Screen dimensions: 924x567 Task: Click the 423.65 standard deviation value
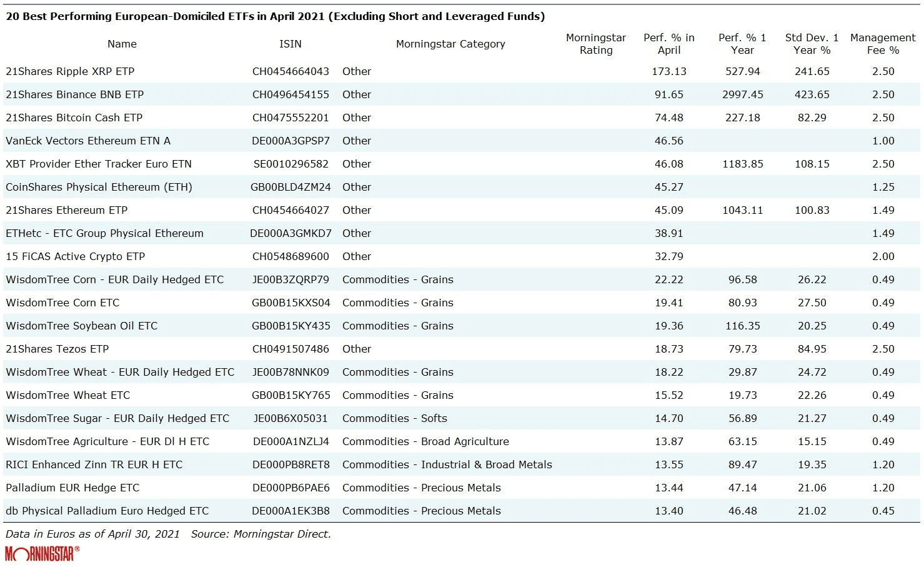(812, 94)
